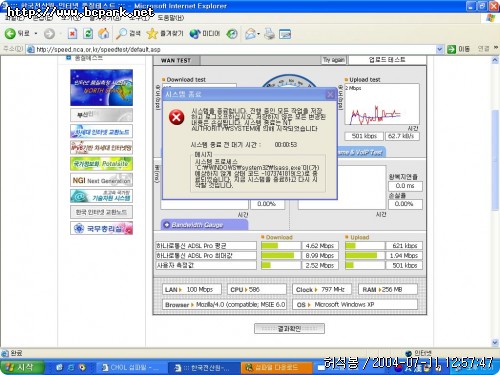
Task: Switch to the orange download taskbar button
Action: (276, 367)
